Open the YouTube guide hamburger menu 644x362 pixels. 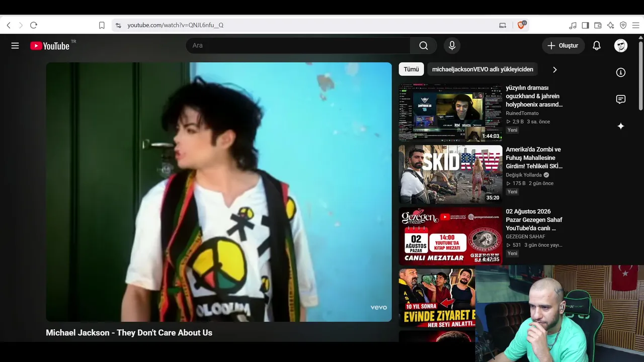[x=15, y=46]
